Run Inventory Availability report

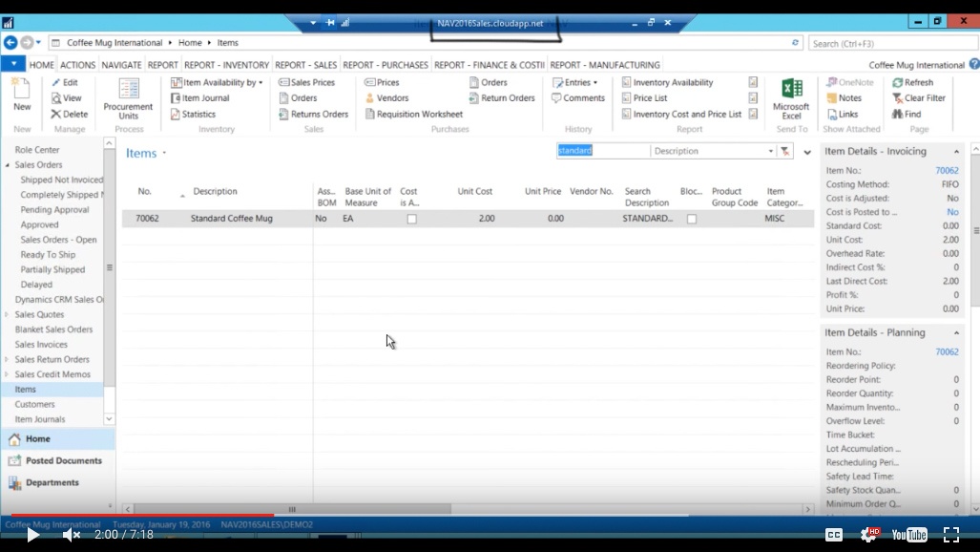tap(667, 83)
